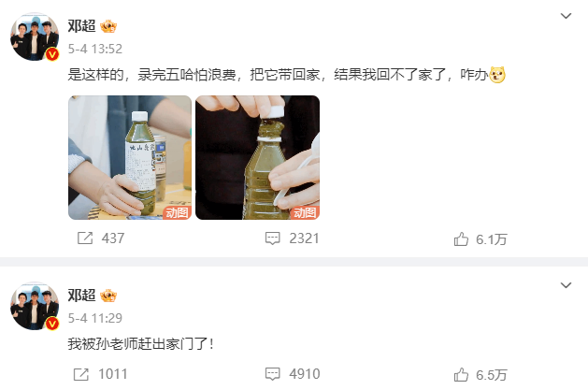Like the post with 6.5万 likes

(x=461, y=375)
